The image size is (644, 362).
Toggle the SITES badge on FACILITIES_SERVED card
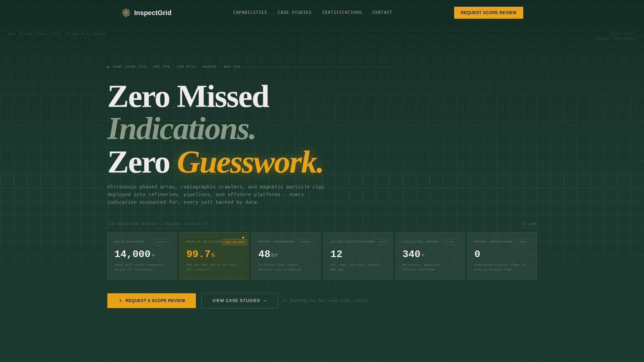click(x=450, y=242)
